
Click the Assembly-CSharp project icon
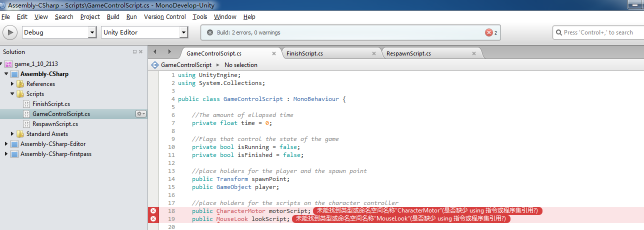[x=14, y=74]
